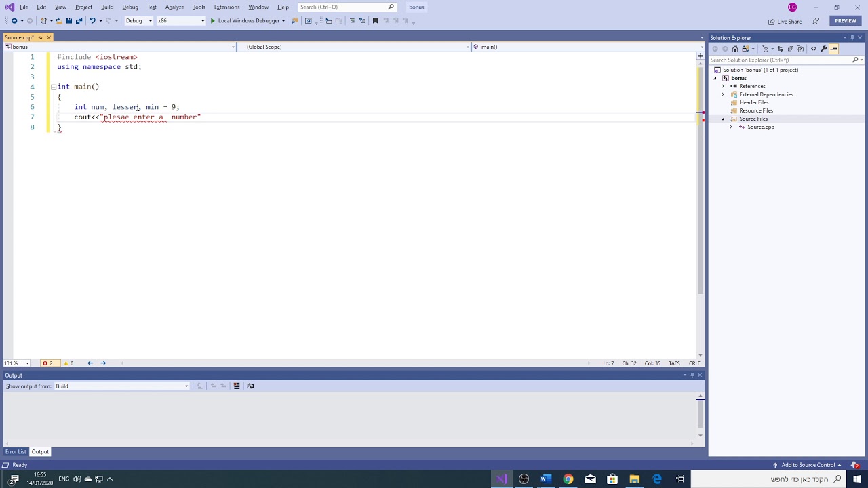The image size is (868, 488).
Task: Open the Local Windows Debugger dropdown arrow
Action: [283, 20]
